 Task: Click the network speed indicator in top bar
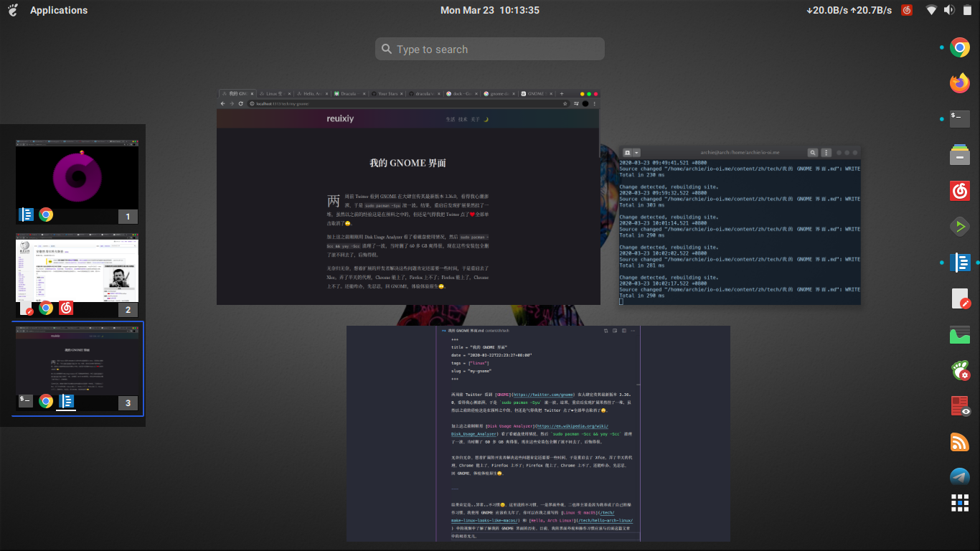[x=849, y=10]
